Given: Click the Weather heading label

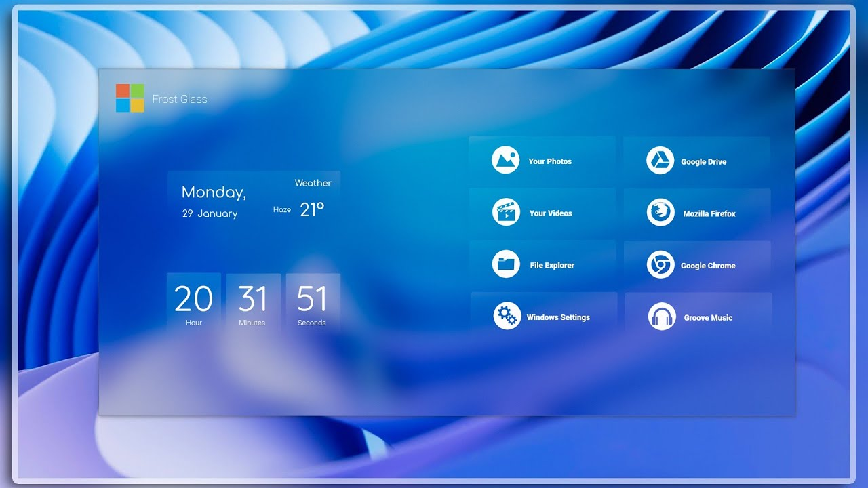Looking at the screenshot, I should [x=313, y=183].
